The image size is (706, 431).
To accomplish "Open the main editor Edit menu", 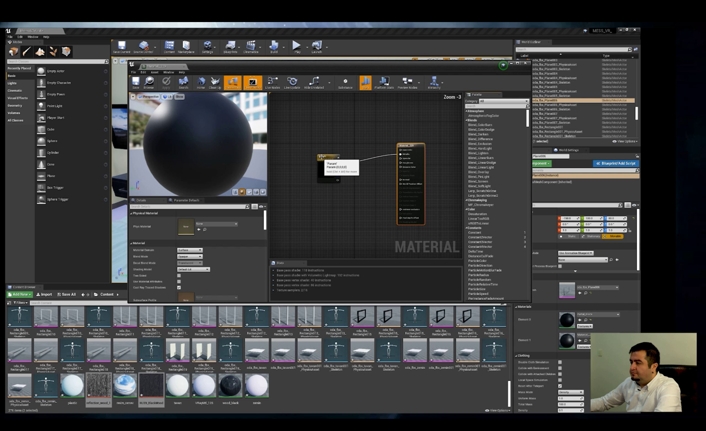I will [20, 37].
